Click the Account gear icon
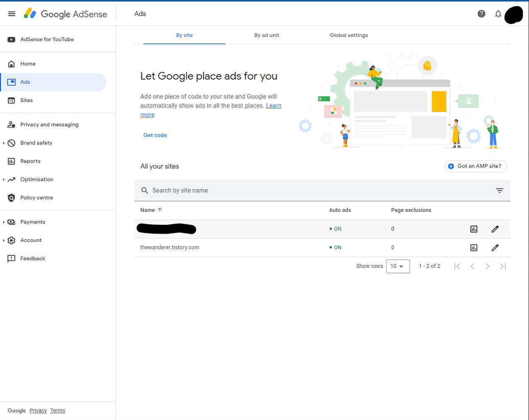This screenshot has height=420, width=529. coord(12,240)
